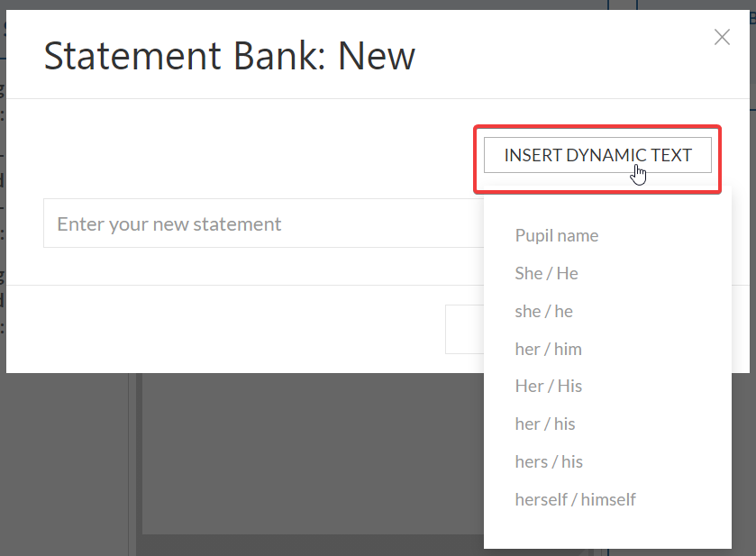This screenshot has width=756, height=556.
Task: Close the Statement Bank dialog with X
Action: 722,37
